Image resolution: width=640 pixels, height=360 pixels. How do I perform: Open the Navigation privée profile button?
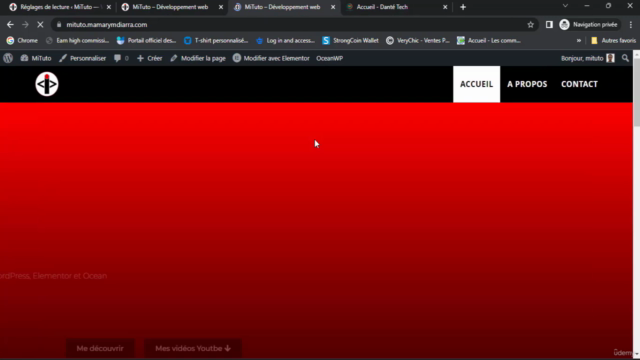[x=589, y=24]
